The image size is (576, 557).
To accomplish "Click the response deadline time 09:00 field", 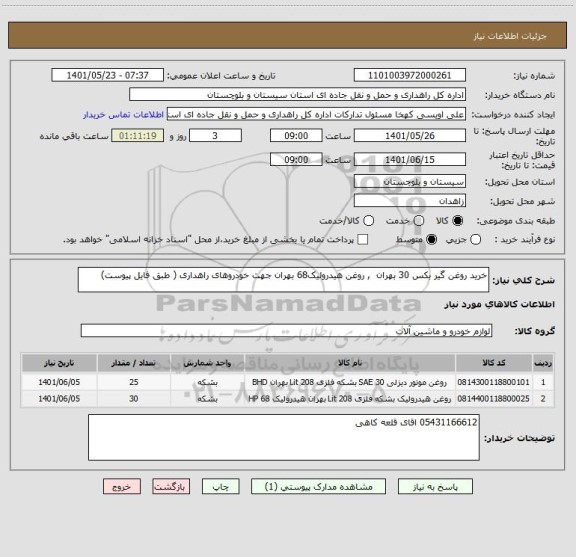I will pyautogui.click(x=296, y=136).
